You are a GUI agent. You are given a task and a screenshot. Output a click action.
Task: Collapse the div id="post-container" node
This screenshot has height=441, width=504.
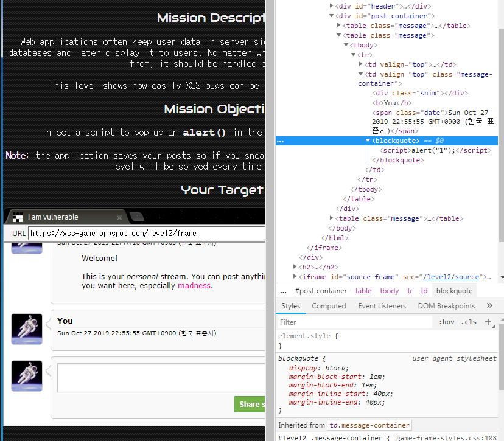coord(331,16)
